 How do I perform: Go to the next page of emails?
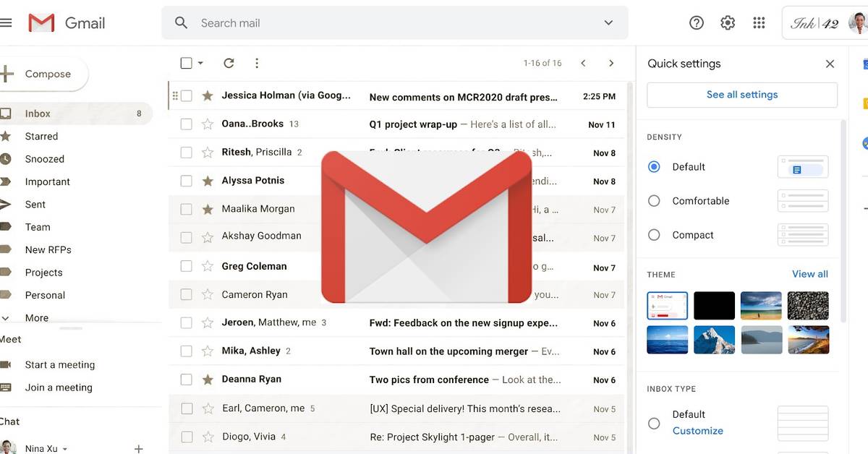(611, 64)
